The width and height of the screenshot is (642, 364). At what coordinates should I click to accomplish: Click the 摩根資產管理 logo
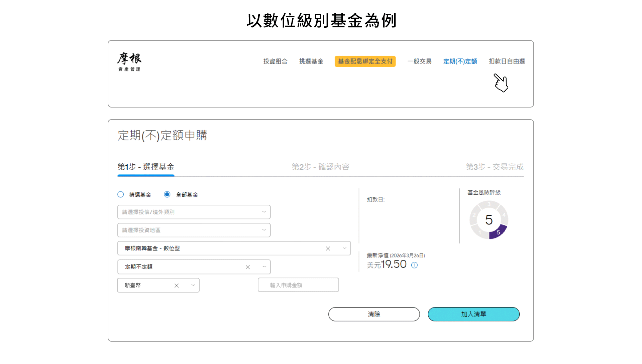point(129,62)
